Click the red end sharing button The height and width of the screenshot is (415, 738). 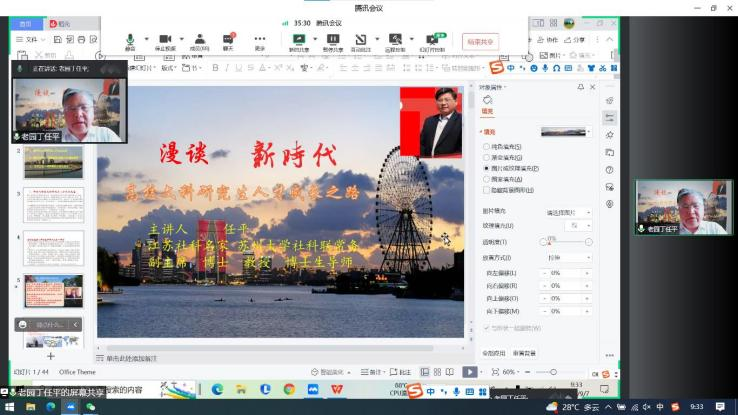tap(480, 42)
